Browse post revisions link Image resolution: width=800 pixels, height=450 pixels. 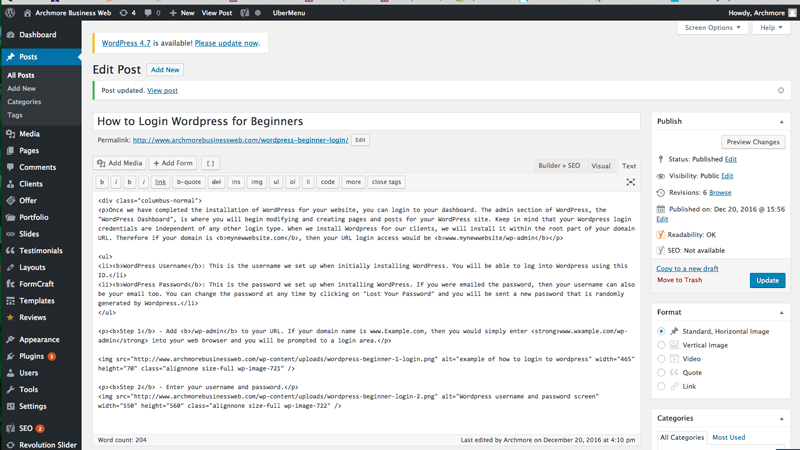[x=720, y=192]
